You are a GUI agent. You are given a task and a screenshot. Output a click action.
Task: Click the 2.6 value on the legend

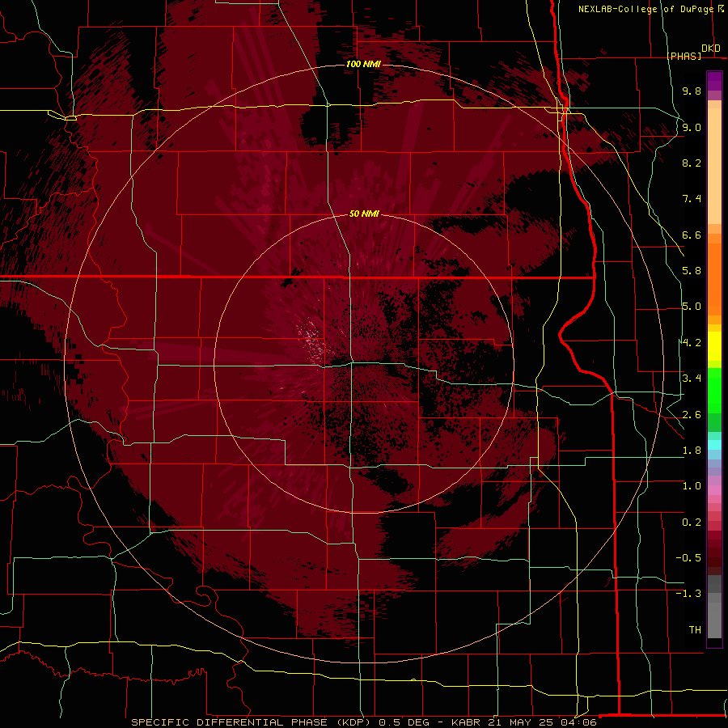[692, 415]
